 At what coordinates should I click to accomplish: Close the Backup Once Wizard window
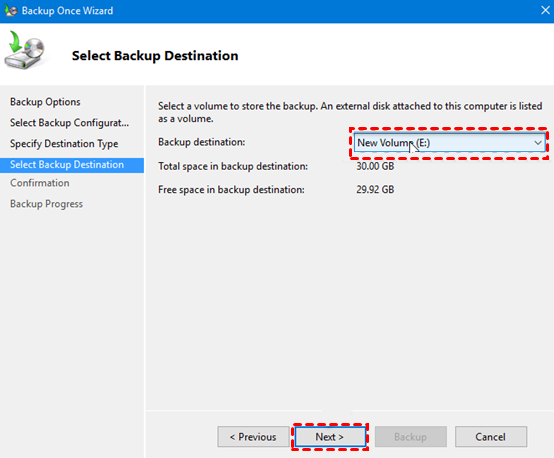point(545,11)
